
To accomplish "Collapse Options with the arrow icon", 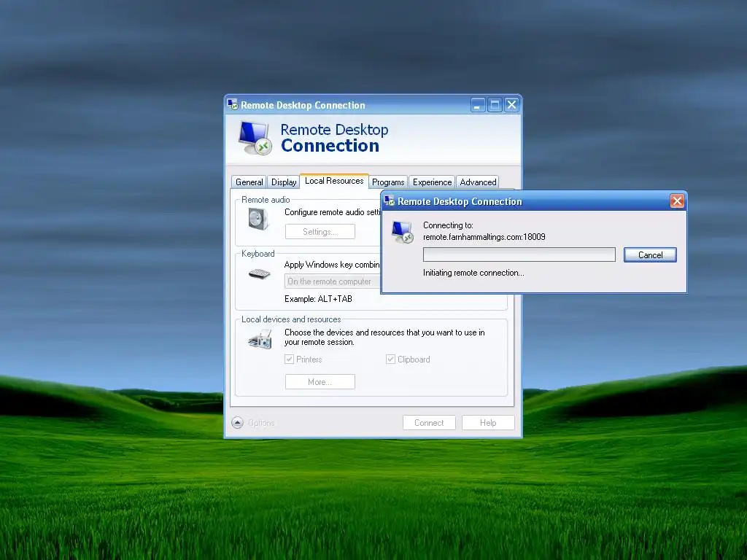I will point(237,422).
